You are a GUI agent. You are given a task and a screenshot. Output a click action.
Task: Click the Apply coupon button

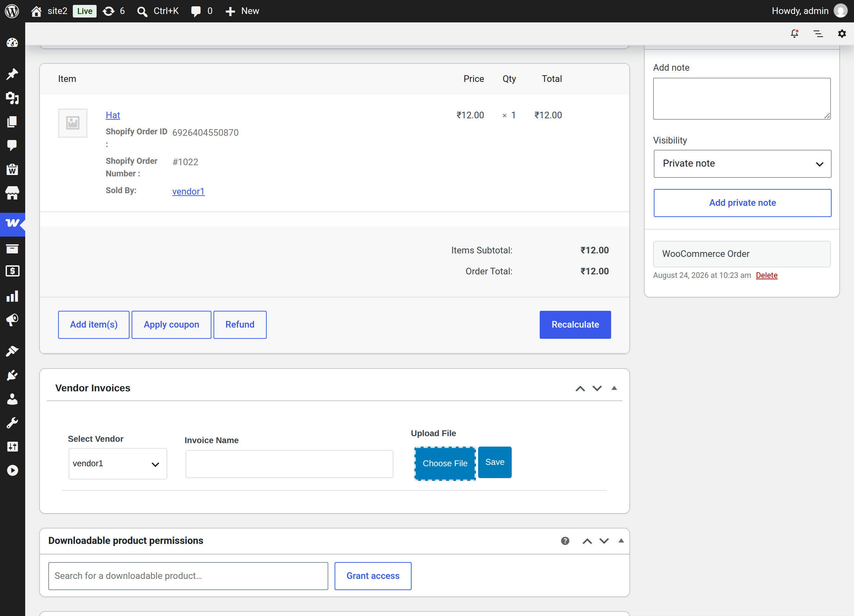click(x=171, y=324)
